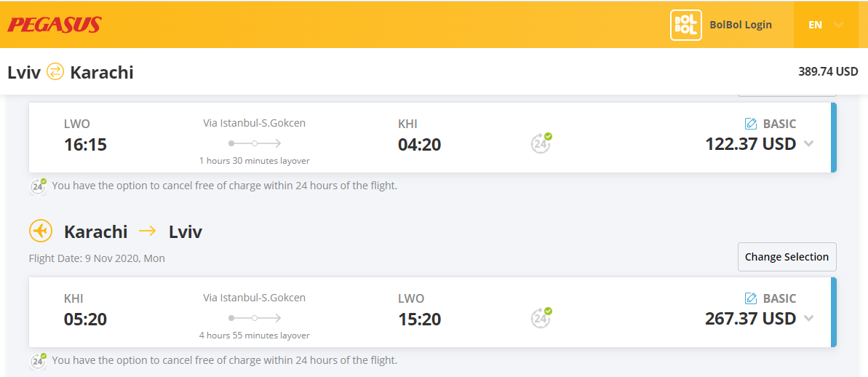Click the 24-hour cancel icon on LWO flight
This screenshot has width=868, height=377.
[541, 143]
